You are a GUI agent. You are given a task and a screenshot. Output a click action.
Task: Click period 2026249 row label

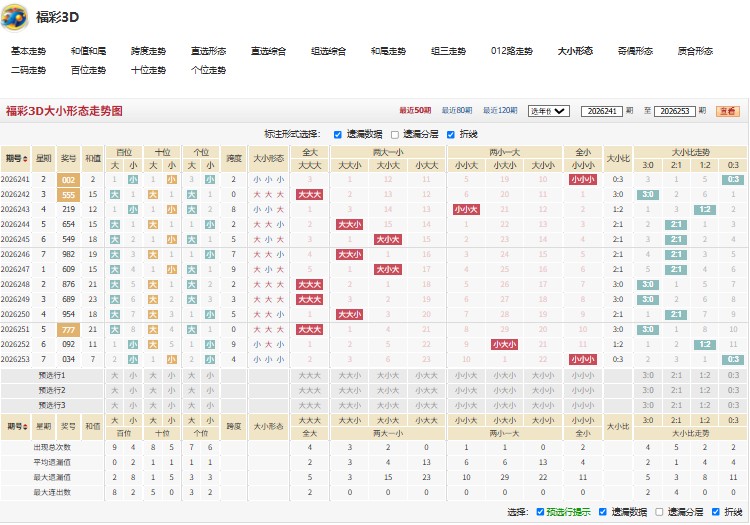pos(15,299)
